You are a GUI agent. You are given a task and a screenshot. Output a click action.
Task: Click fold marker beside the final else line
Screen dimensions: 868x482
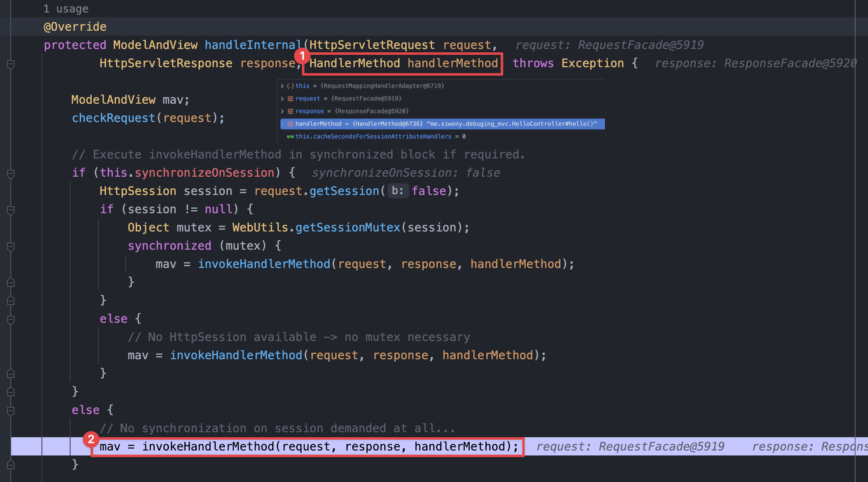[11, 411]
